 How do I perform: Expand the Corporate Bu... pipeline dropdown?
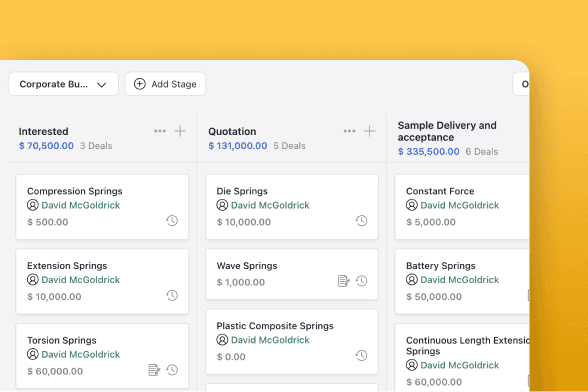tap(63, 84)
